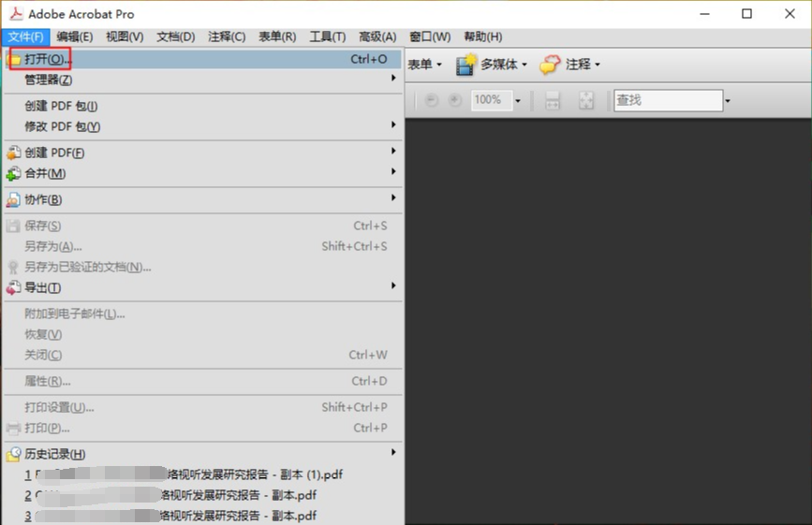Screen dimensions: 812x525
Task: Click the 创建 PDF icon
Action: click(14, 153)
